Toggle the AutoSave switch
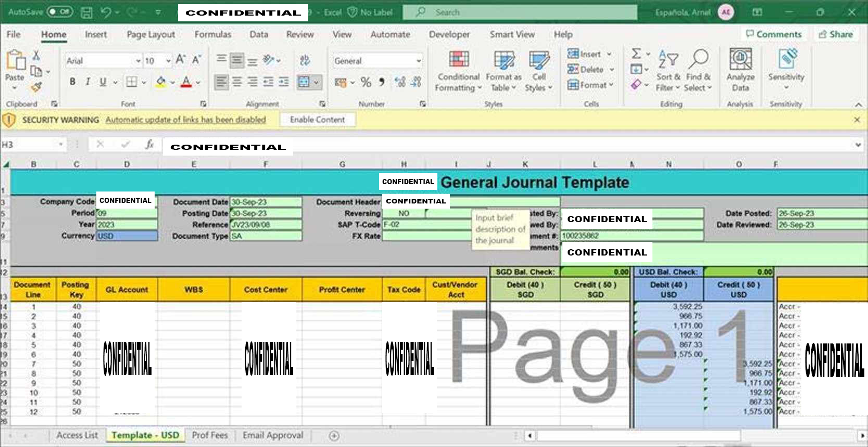Viewport: 868px width, 447px height. click(x=60, y=12)
